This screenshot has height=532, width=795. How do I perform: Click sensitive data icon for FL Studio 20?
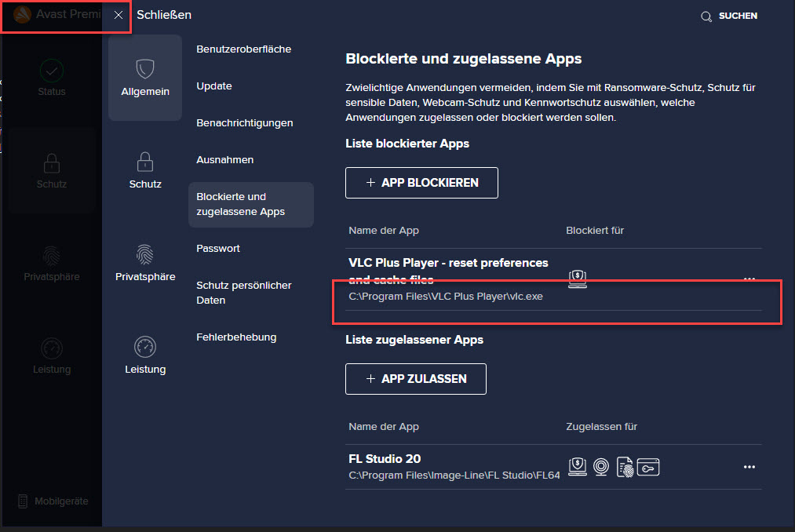point(625,467)
